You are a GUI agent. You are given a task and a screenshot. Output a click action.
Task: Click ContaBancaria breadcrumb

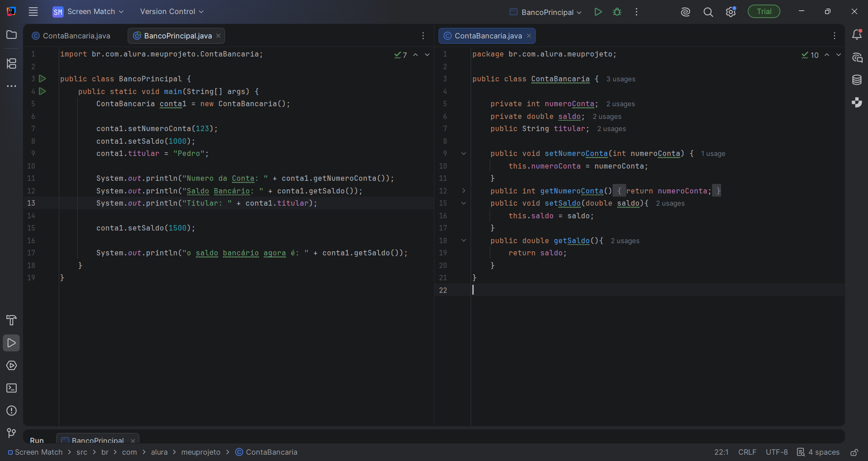coord(266,452)
